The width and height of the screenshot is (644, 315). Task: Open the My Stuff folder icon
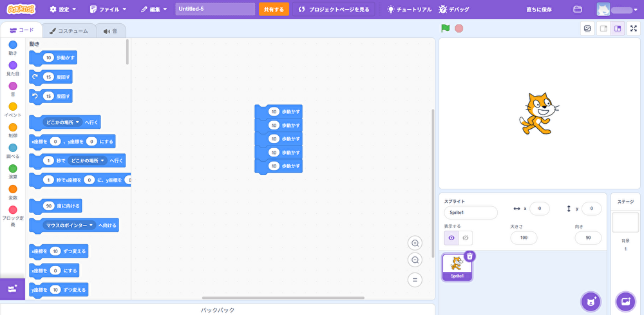tap(578, 9)
